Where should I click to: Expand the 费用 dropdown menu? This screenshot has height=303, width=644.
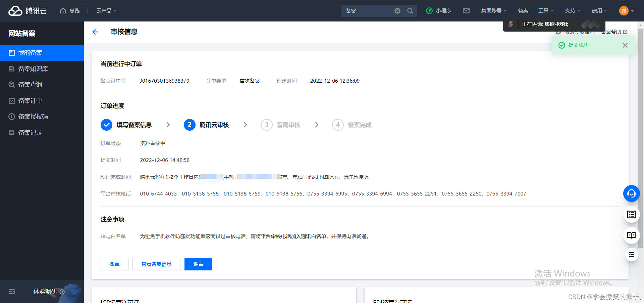(x=599, y=11)
